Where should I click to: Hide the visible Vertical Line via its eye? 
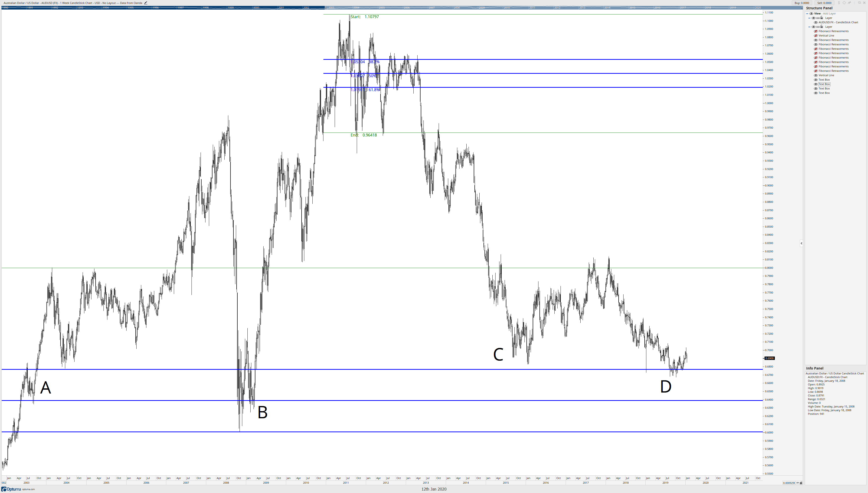[x=816, y=75]
